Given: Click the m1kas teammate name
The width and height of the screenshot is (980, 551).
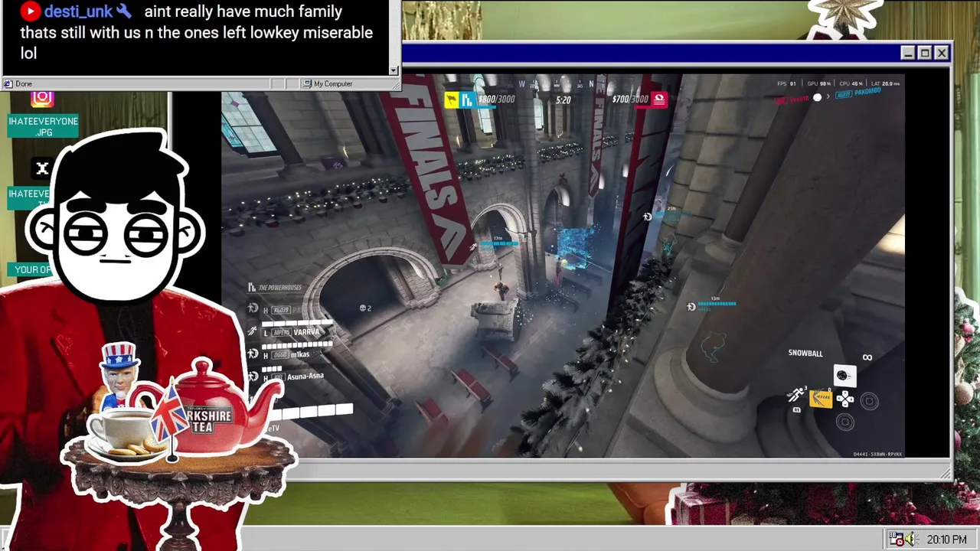Looking at the screenshot, I should click(x=299, y=354).
